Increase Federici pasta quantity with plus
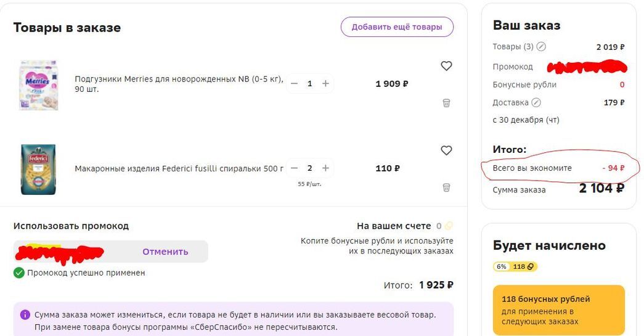 pos(325,168)
